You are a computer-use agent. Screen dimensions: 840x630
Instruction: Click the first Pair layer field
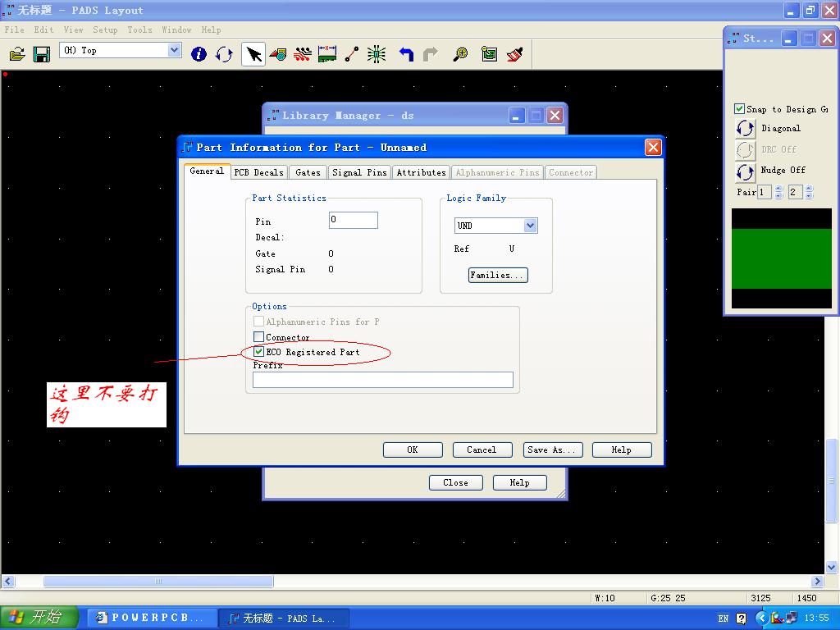tap(764, 192)
